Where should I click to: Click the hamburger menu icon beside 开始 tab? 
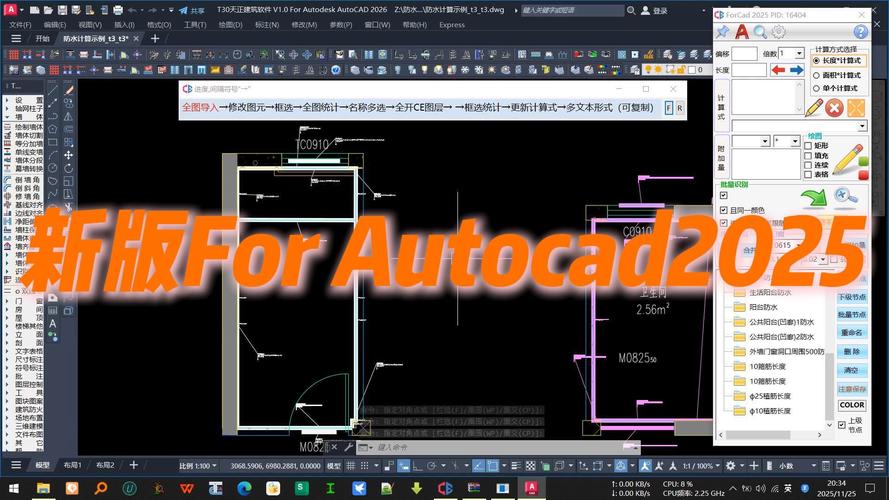pyautogui.click(x=16, y=39)
